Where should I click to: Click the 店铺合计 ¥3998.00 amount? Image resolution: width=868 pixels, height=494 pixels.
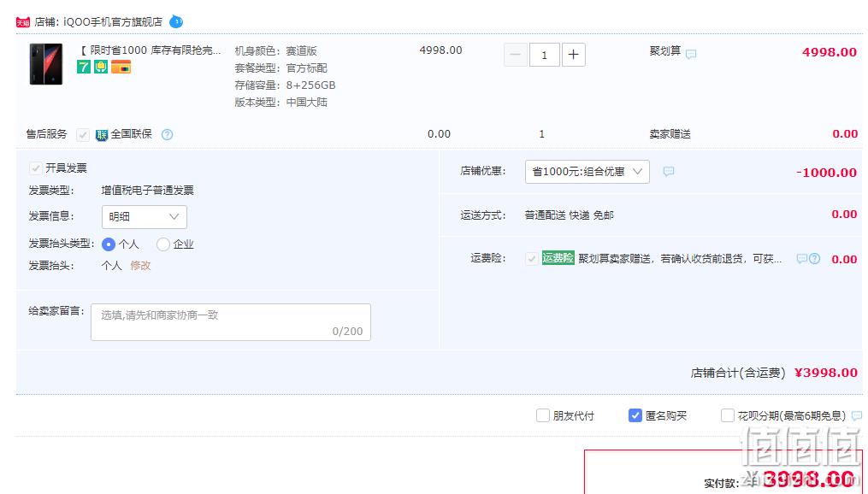tap(826, 373)
